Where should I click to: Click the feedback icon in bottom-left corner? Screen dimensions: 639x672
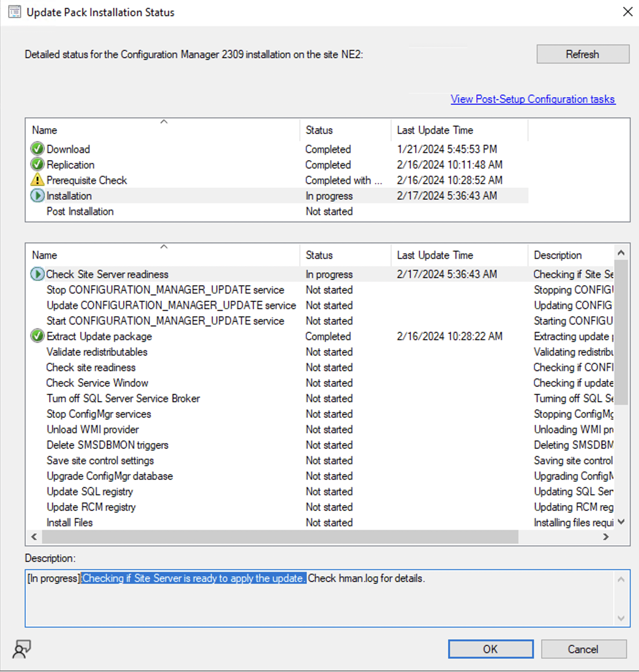(x=21, y=649)
